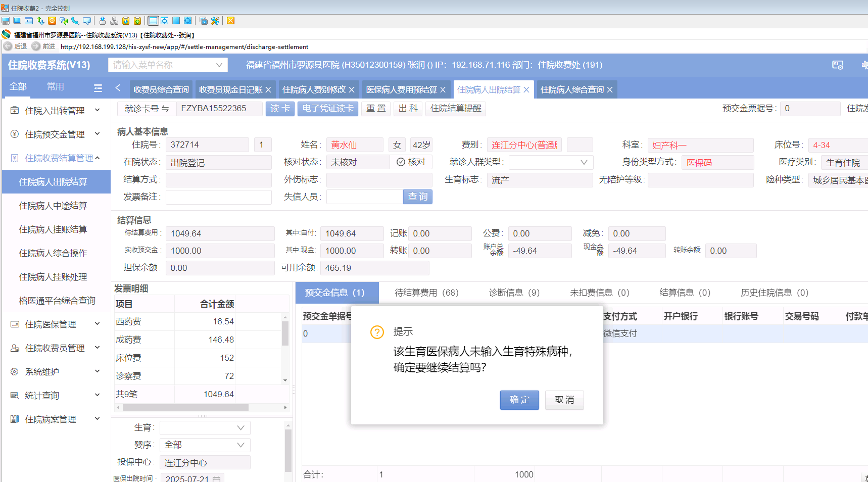Close the 收费员现金日记账 tab

pos(268,90)
